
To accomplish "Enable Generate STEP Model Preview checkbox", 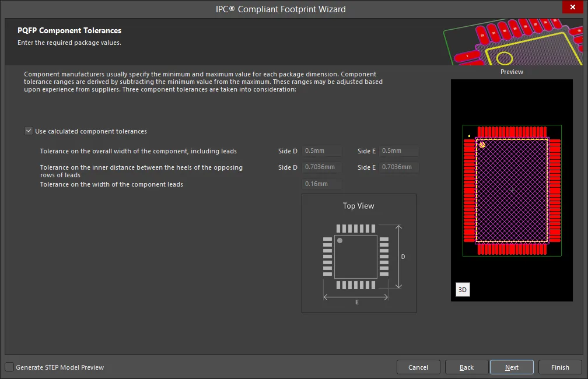I will point(9,367).
